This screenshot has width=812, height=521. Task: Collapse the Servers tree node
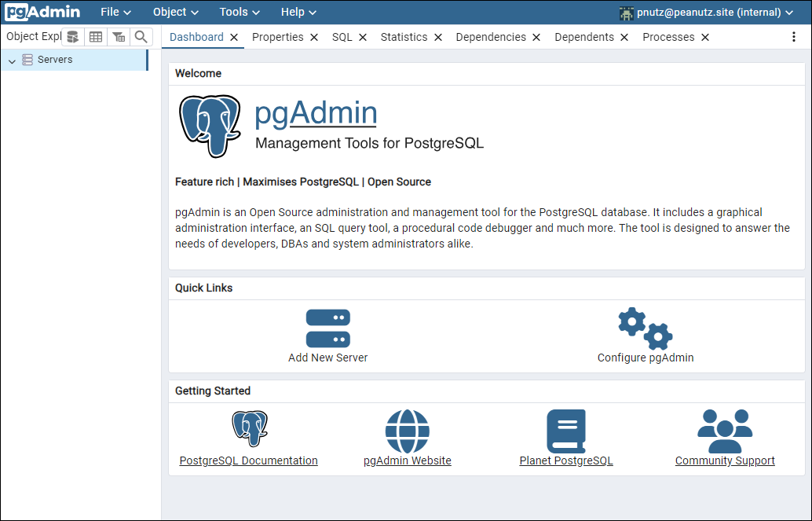pos(12,61)
